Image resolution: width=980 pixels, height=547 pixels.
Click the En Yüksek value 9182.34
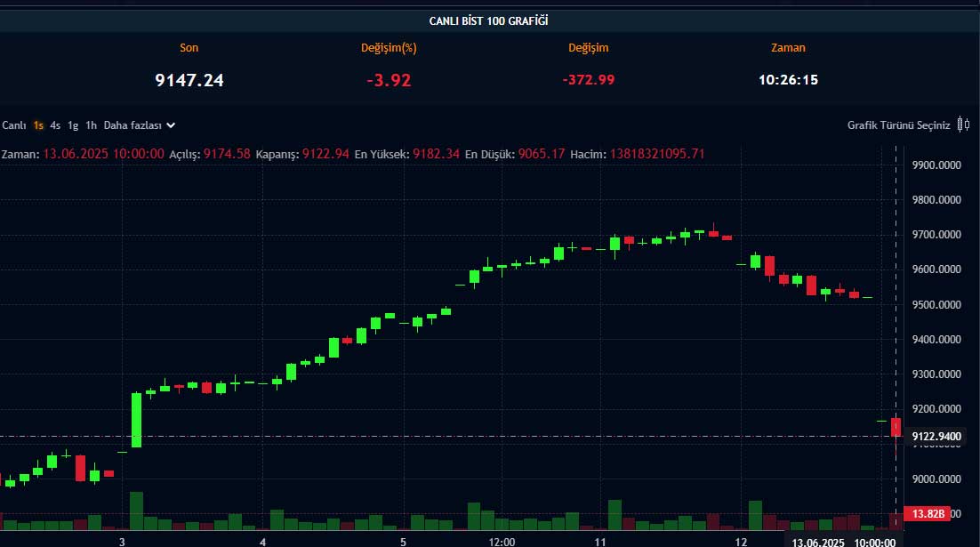[437, 154]
